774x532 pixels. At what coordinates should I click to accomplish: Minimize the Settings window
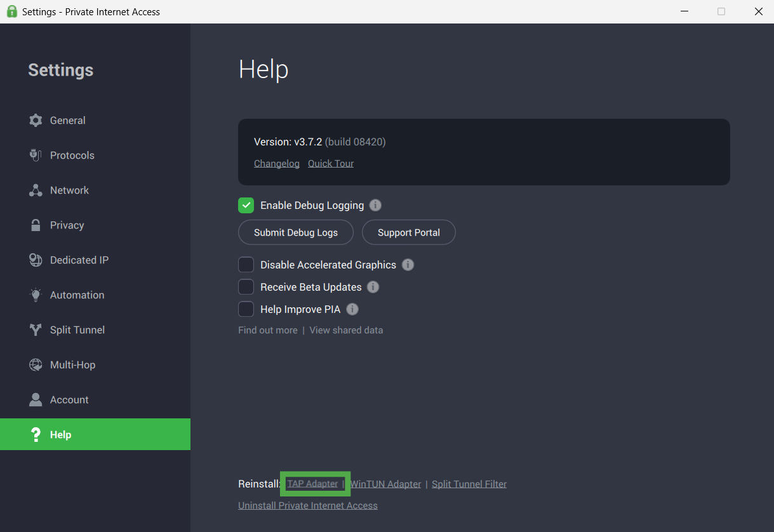(x=684, y=11)
